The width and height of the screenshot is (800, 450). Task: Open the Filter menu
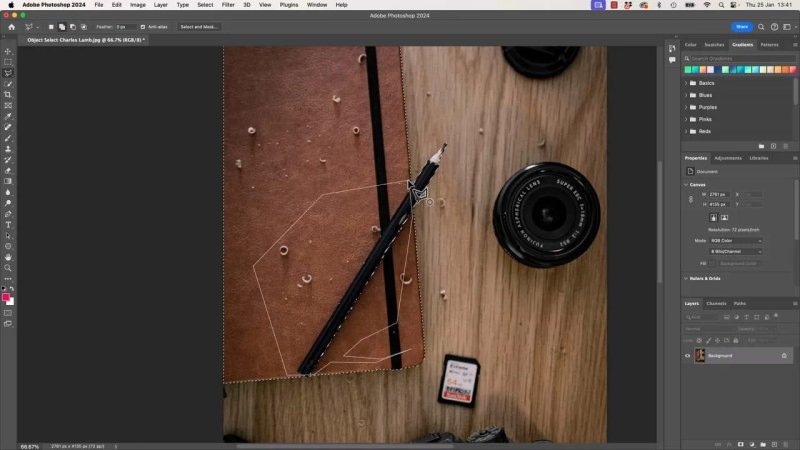coord(228,5)
